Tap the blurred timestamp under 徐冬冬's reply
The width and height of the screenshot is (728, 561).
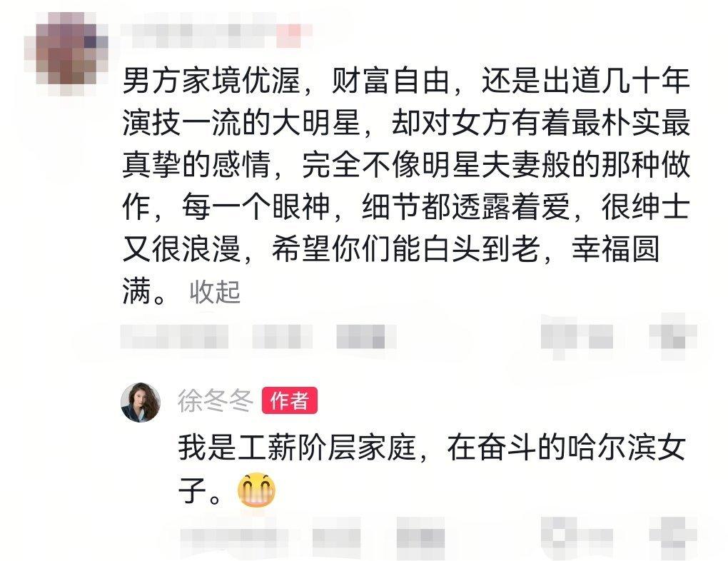pos(233,539)
